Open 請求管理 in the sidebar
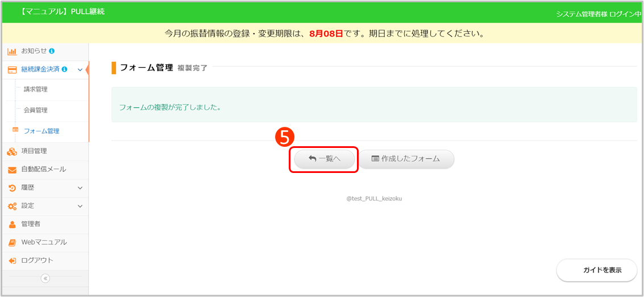Image resolution: width=644 pixels, height=297 pixels. tap(36, 89)
